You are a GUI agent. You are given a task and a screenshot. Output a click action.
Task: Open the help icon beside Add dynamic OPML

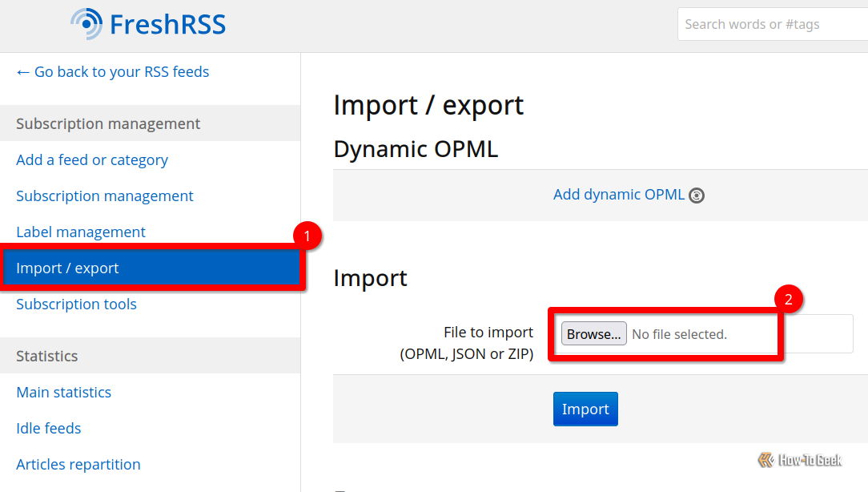tap(696, 195)
